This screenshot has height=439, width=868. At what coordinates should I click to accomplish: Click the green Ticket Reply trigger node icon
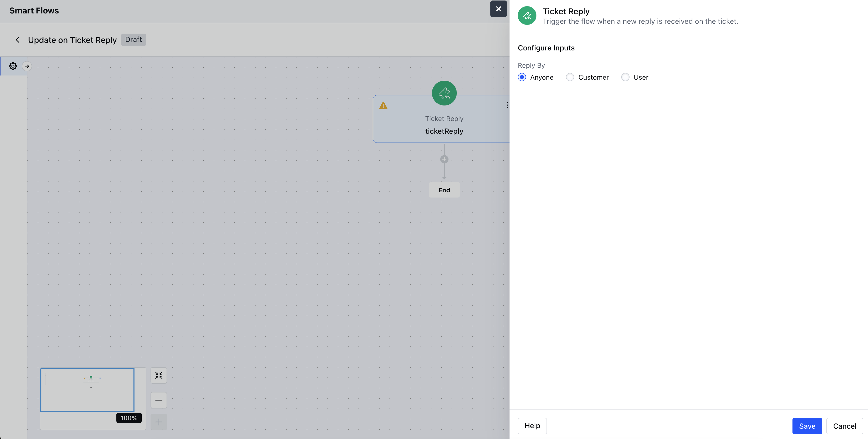(444, 93)
